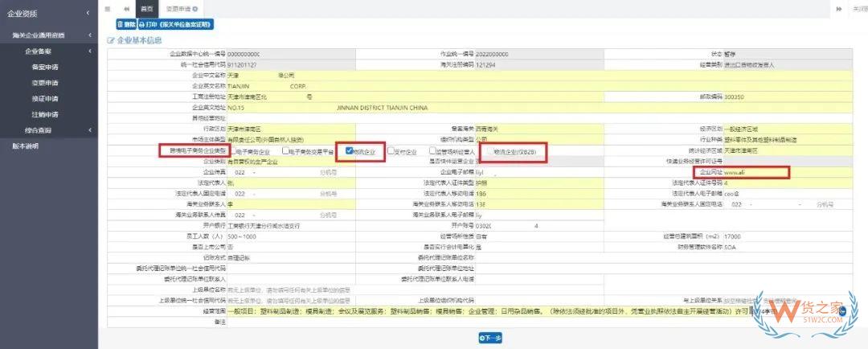The image size is (868, 349).
Task: Click the 备注 input field
Action: click(x=540, y=322)
